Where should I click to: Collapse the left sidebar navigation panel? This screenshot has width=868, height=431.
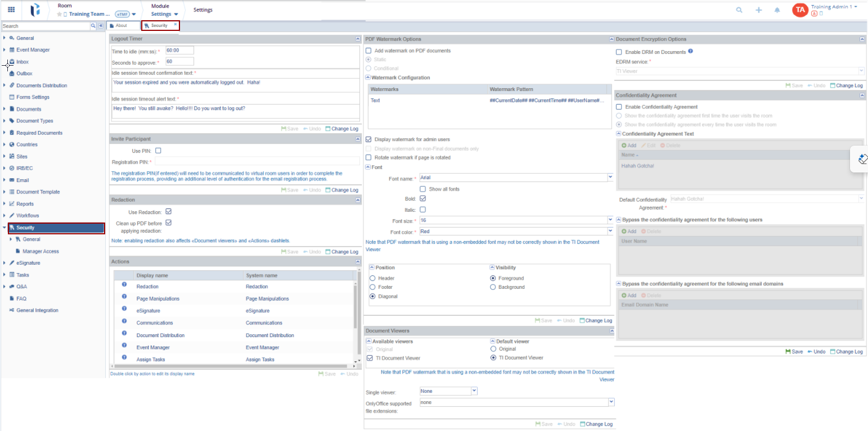pyautogui.click(x=101, y=26)
